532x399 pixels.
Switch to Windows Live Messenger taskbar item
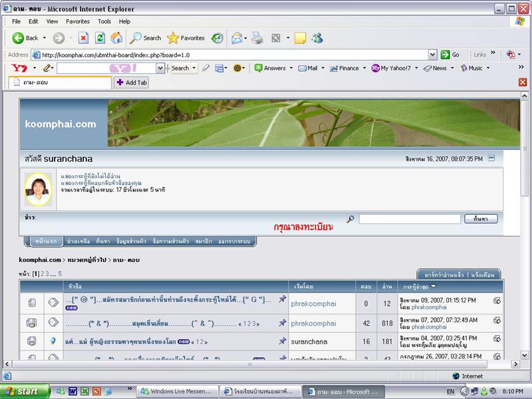[x=177, y=392]
